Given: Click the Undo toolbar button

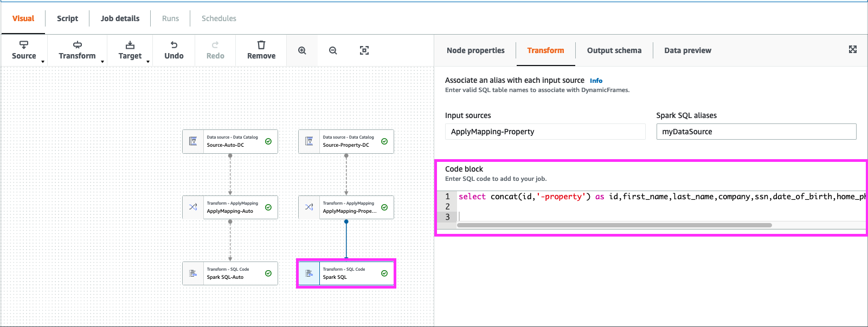Looking at the screenshot, I should (173, 50).
